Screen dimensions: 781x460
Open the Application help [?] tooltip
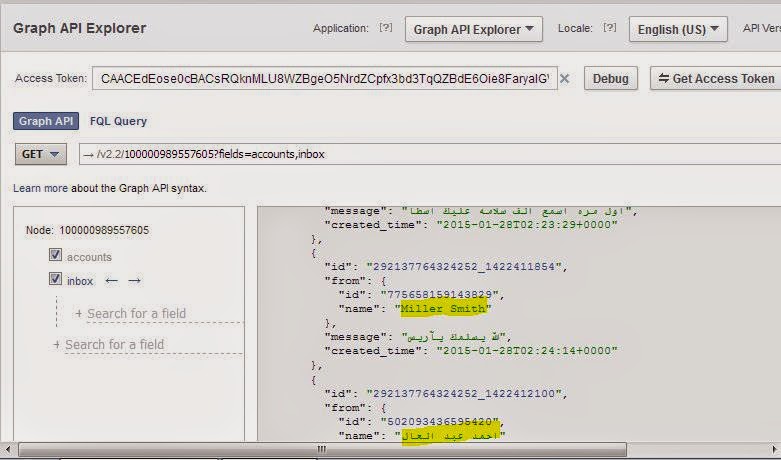(386, 28)
